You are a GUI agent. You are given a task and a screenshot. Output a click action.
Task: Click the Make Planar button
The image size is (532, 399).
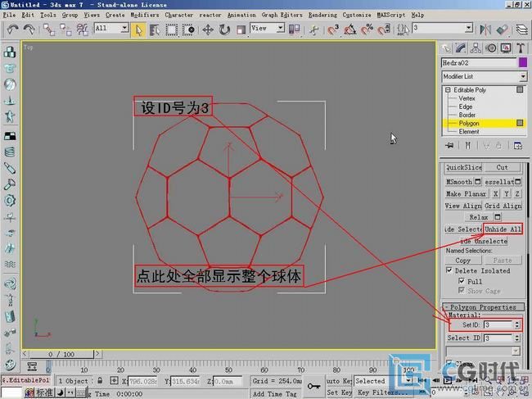point(467,193)
